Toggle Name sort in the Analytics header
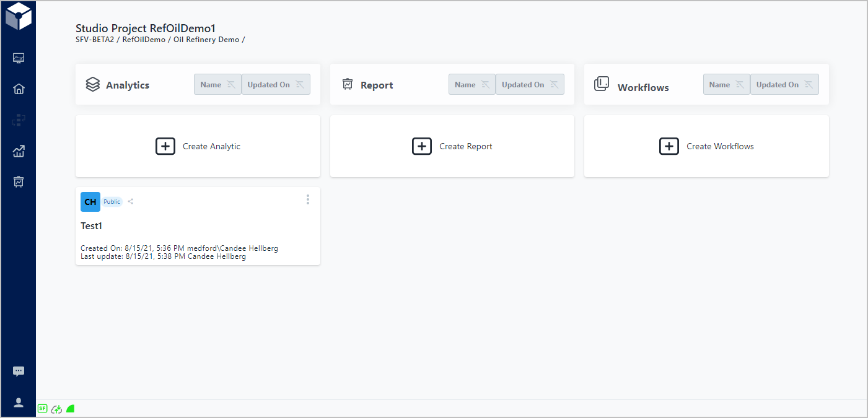Viewport: 868px width, 418px height. tap(217, 85)
